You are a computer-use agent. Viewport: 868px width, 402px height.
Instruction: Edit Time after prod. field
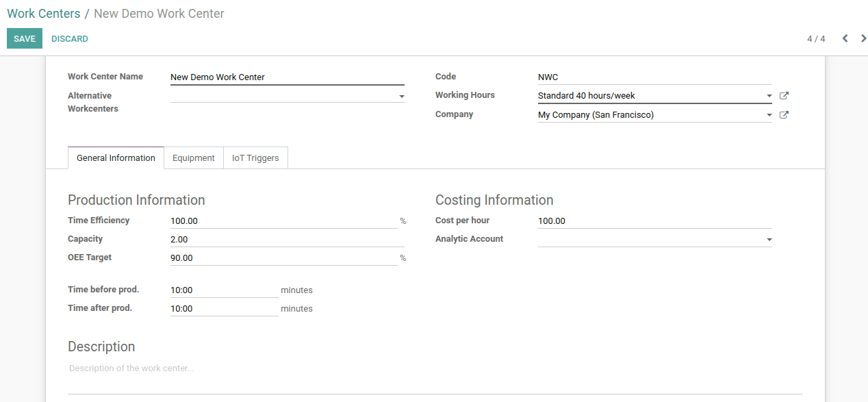pyautogui.click(x=225, y=309)
